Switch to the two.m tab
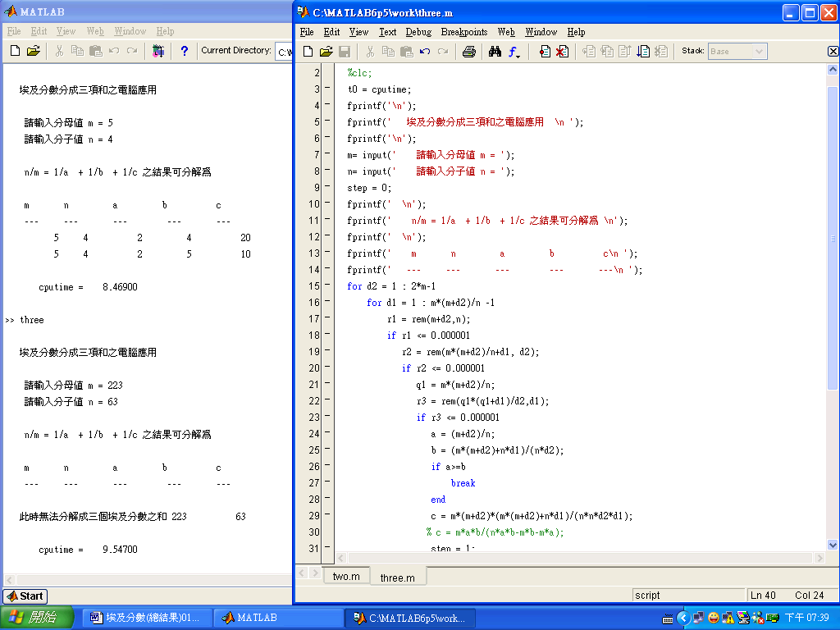This screenshot has height=630, width=840. click(x=346, y=577)
